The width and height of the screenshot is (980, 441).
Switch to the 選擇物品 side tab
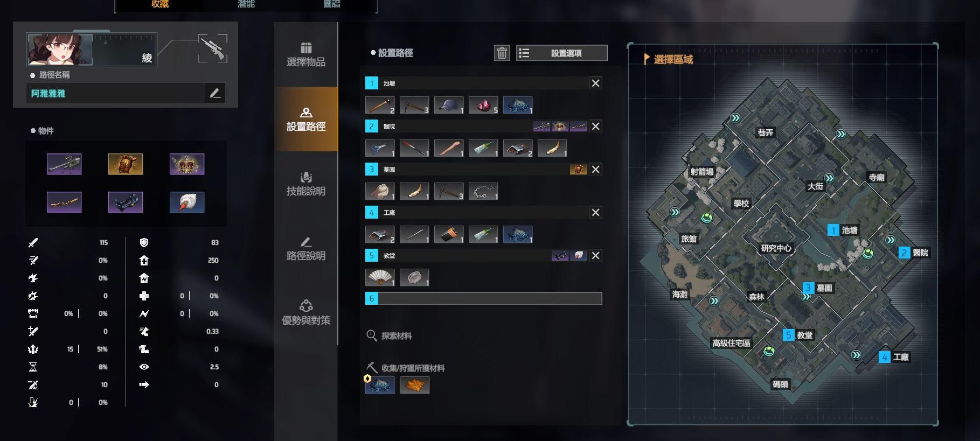pos(306,54)
